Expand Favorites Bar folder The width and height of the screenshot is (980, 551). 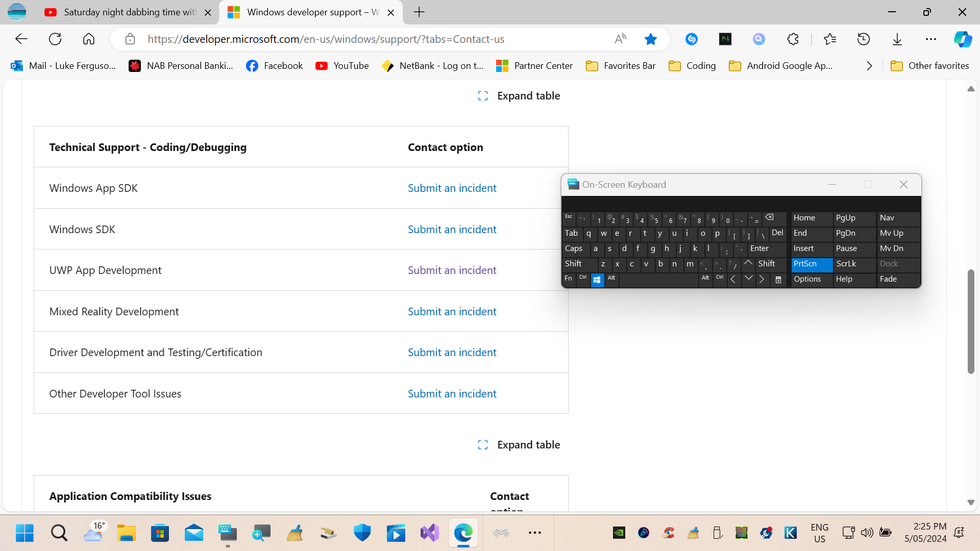point(621,66)
